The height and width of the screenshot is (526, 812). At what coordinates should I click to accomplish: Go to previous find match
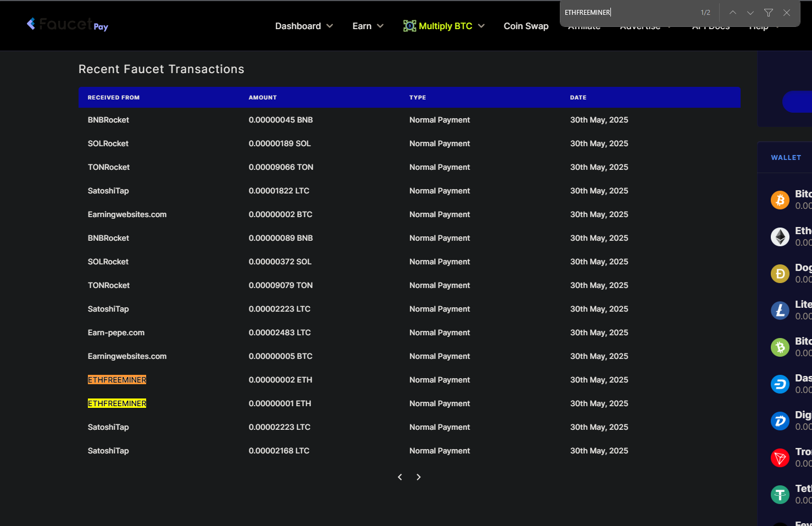tap(733, 12)
